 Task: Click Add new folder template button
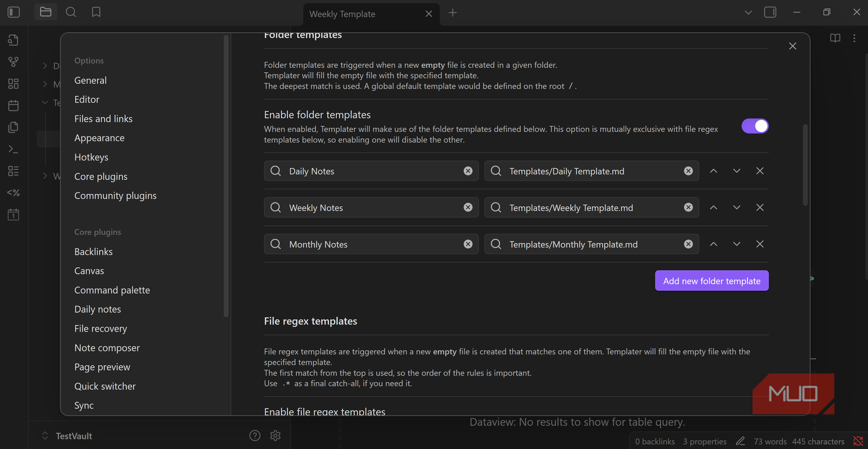click(711, 281)
